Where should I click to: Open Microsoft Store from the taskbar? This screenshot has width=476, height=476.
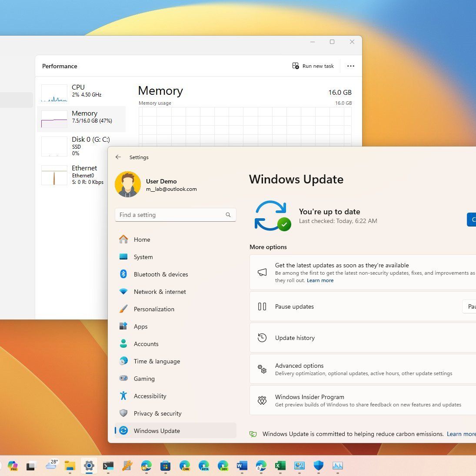[166, 466]
